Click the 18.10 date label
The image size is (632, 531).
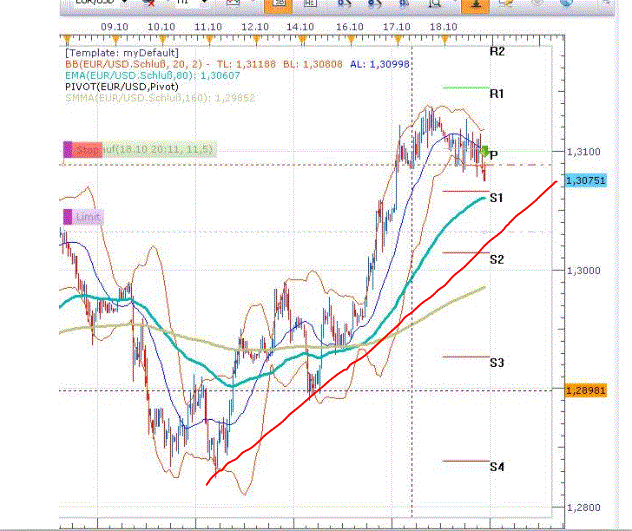(x=443, y=27)
